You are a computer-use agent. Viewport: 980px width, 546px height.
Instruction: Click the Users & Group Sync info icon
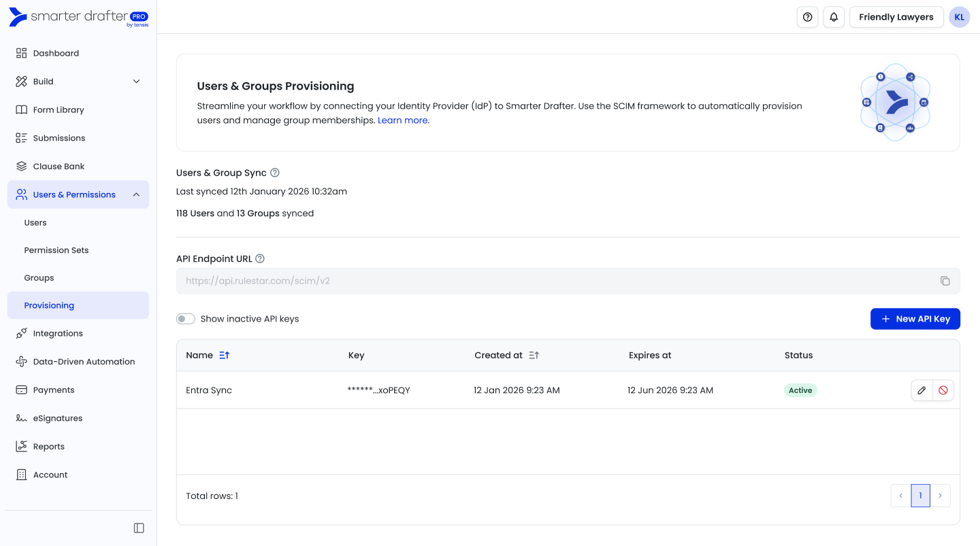(275, 173)
